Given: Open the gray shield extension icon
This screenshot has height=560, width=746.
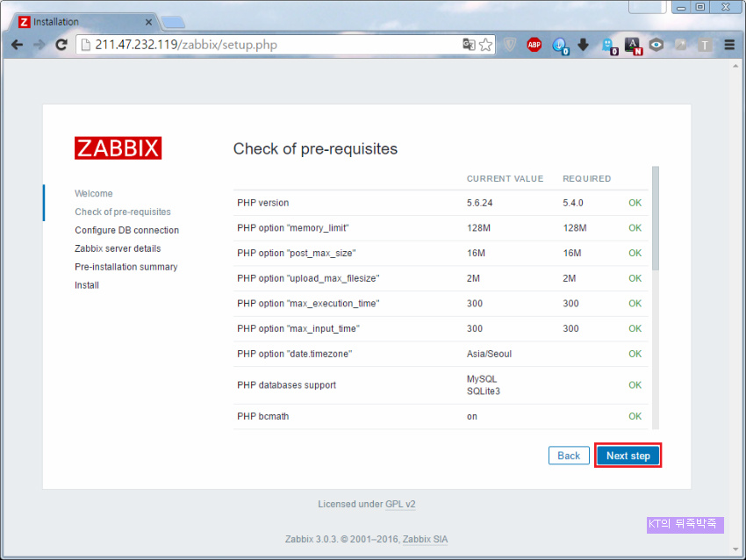Looking at the screenshot, I should pyautogui.click(x=510, y=45).
